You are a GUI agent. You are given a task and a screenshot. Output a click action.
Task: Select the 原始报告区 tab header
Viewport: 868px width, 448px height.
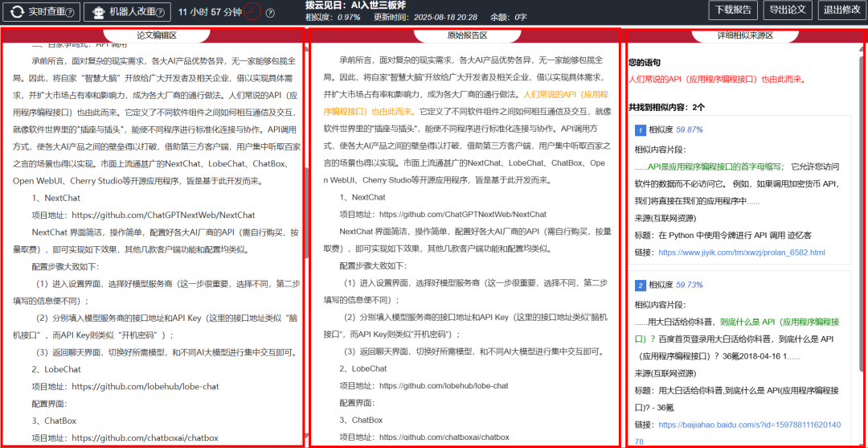467,35
